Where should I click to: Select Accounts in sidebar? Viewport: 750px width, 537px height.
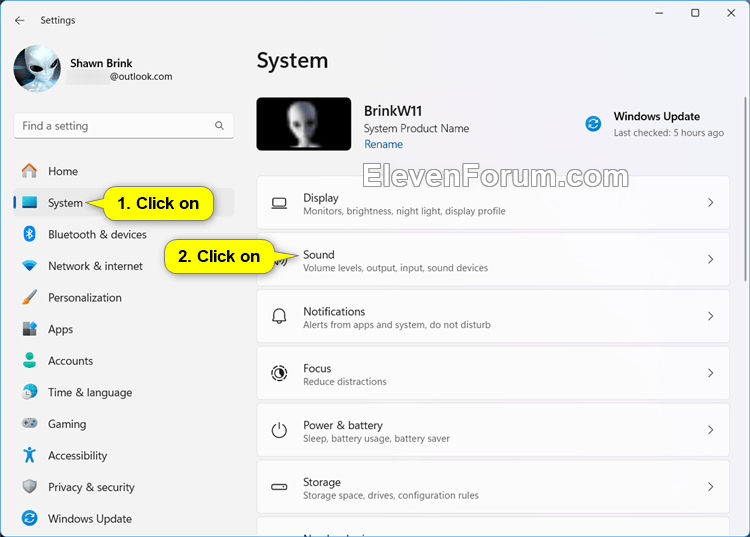click(123, 361)
